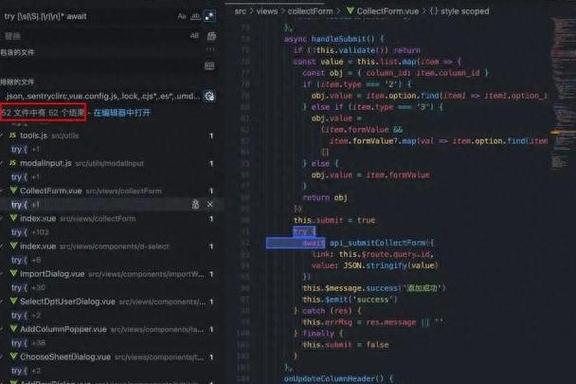Toggle Preserve Case in replace box

pos(194,36)
